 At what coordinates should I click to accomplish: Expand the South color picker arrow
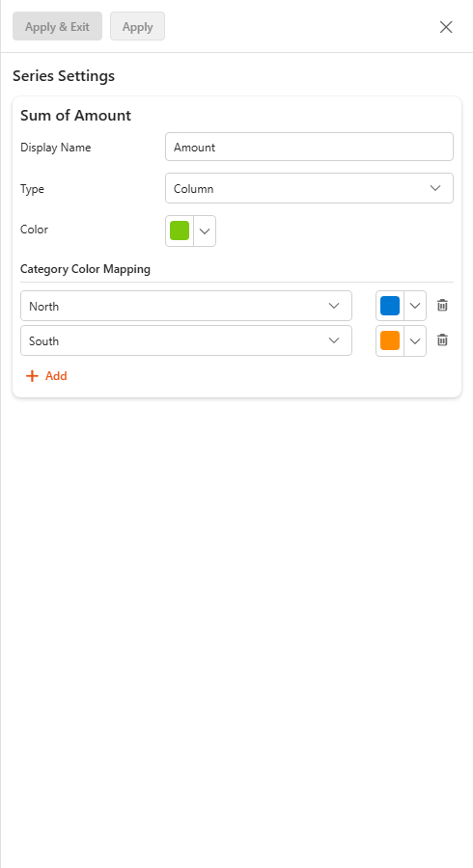415,340
